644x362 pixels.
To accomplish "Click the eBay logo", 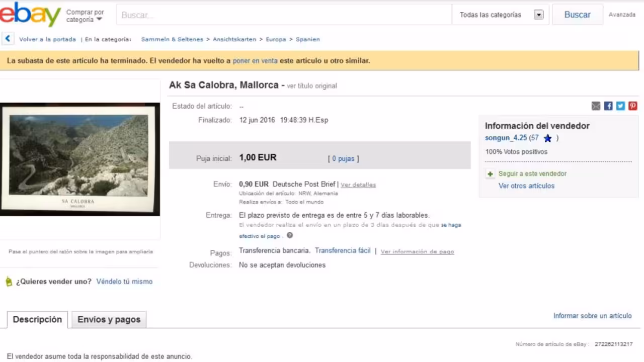I will pyautogui.click(x=30, y=15).
